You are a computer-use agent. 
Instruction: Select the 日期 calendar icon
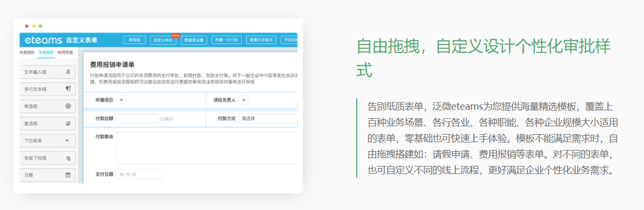pyautogui.click(x=68, y=174)
